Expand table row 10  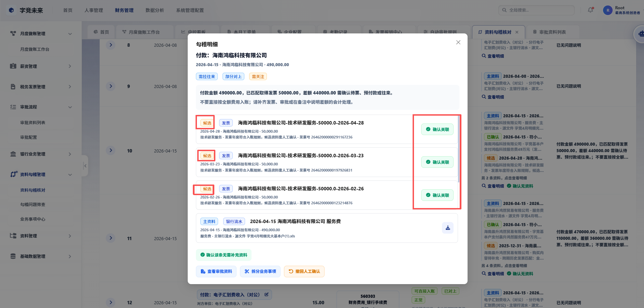[111, 150]
